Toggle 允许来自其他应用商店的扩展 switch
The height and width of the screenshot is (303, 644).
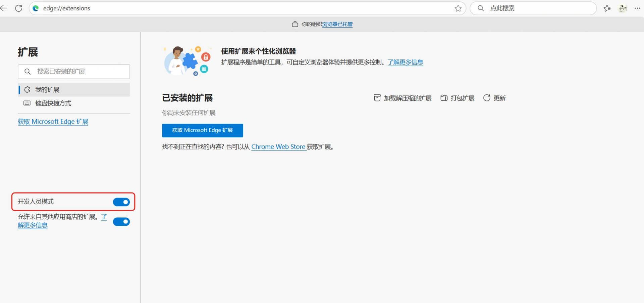(x=121, y=222)
